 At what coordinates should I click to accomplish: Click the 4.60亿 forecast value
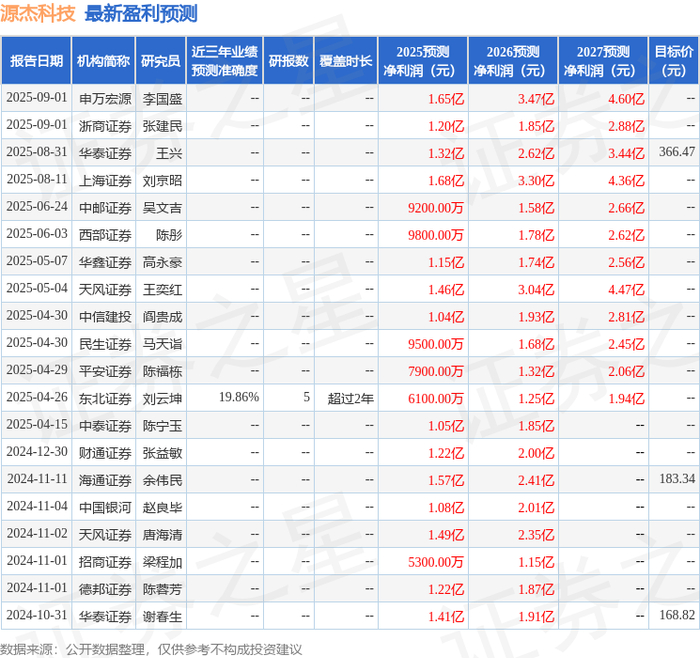tap(626, 99)
